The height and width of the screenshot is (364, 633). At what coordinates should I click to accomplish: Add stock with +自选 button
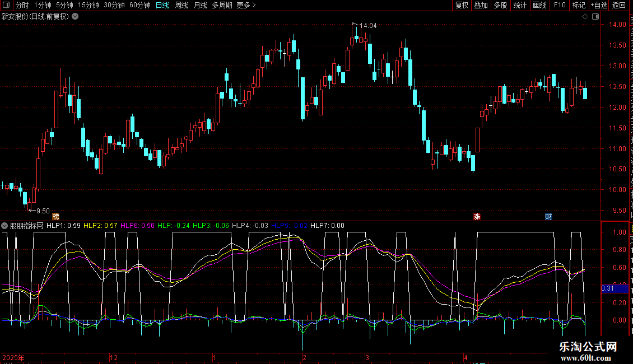coord(599,5)
